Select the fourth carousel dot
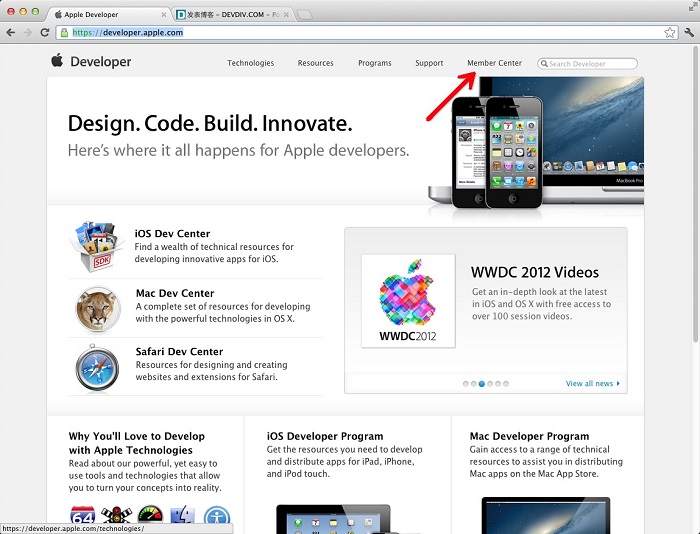Screen dimensions: 700x534 point(490,384)
